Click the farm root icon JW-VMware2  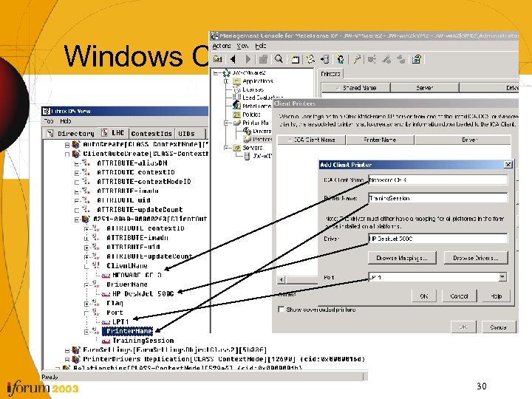(x=226, y=72)
